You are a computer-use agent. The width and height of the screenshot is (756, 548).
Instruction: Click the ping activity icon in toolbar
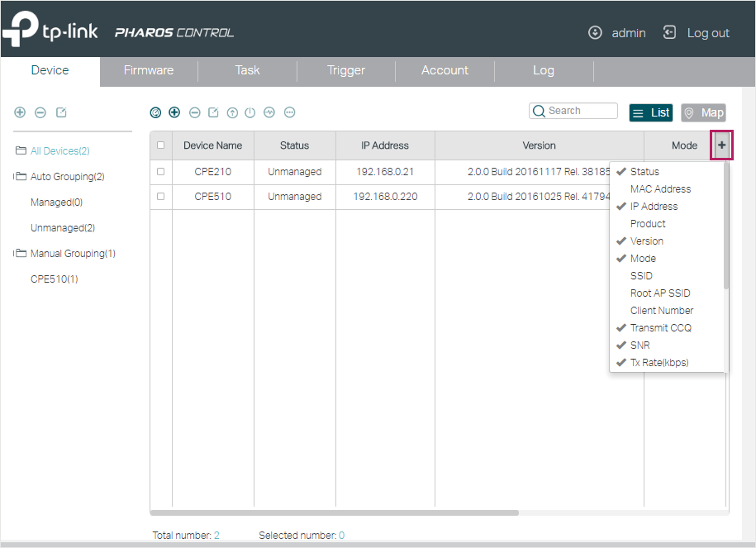point(269,112)
